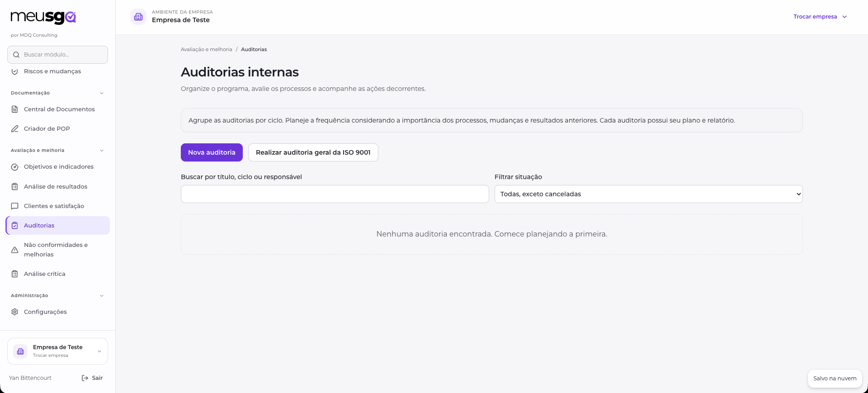Click the shield icon beside Riscos e mudanças
The image size is (868, 393).
click(15, 71)
